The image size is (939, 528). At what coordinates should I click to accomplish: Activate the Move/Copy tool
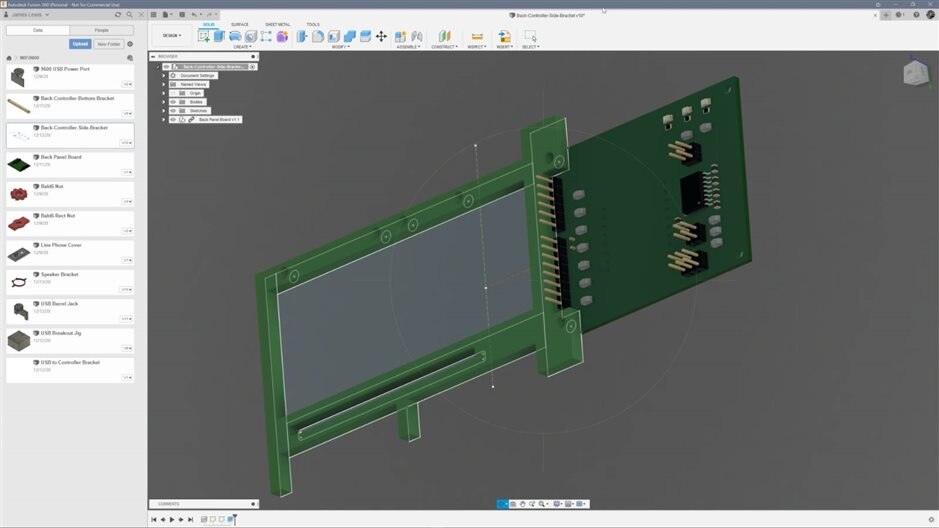pyautogui.click(x=381, y=36)
